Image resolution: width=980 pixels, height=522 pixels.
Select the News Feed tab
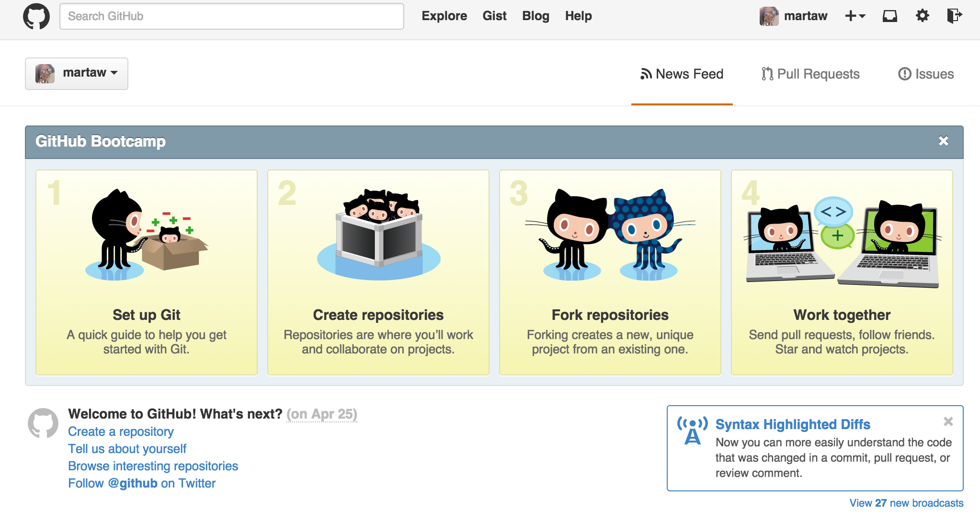click(x=682, y=74)
